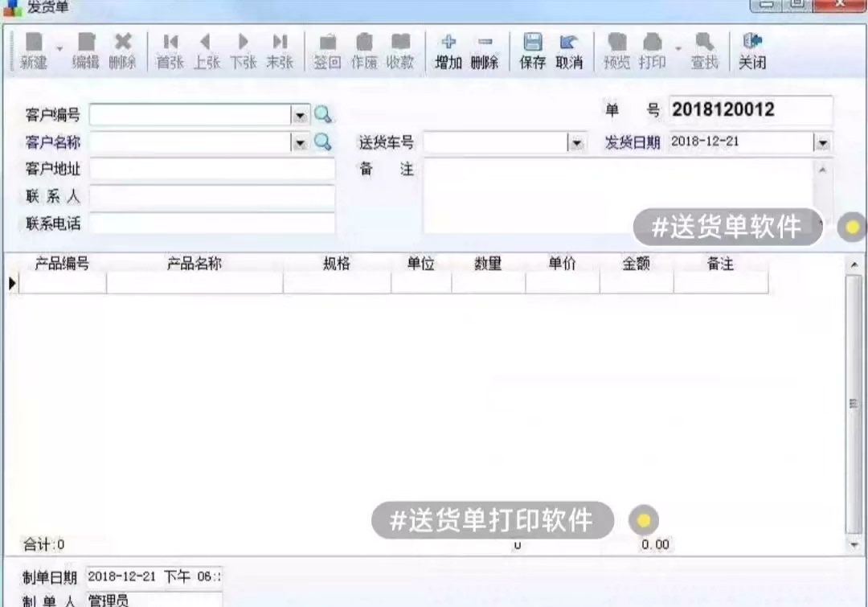Search customers via 客户编号 magnifier icon
Screen dimensions: 868x607
point(323,115)
